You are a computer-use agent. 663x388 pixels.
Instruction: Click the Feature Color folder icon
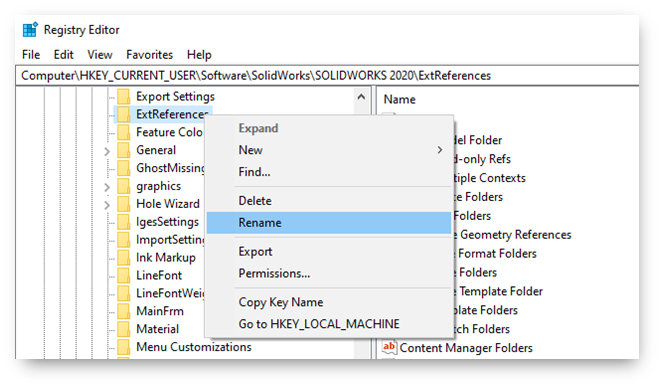(x=123, y=132)
